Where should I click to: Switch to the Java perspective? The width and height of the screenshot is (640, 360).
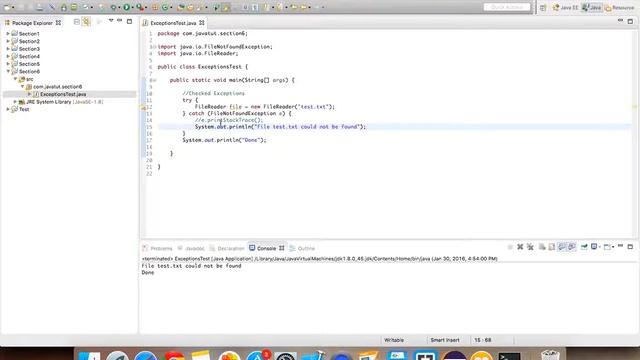click(591, 7)
